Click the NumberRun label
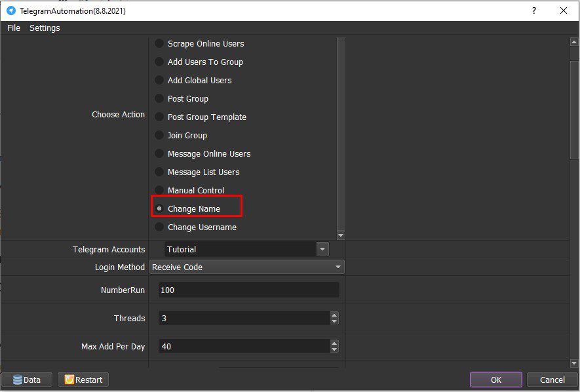 123,290
